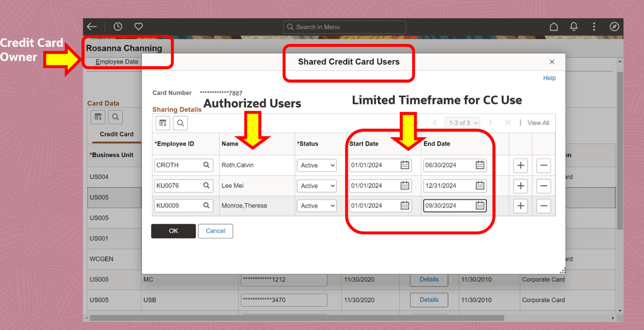Open the three-dot Actions menu
This screenshot has height=330, width=644.
coord(594,26)
